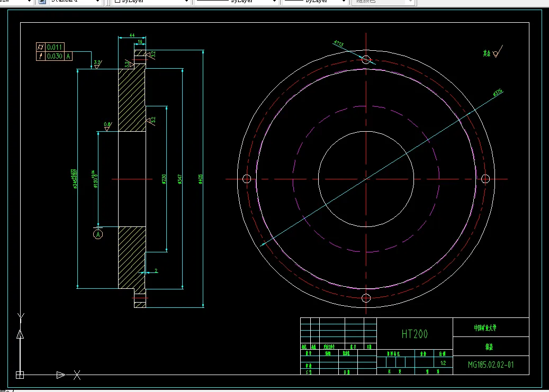Select the ø230 diameter dimension text
This screenshot has height=392, width=549.
pyautogui.click(x=164, y=179)
